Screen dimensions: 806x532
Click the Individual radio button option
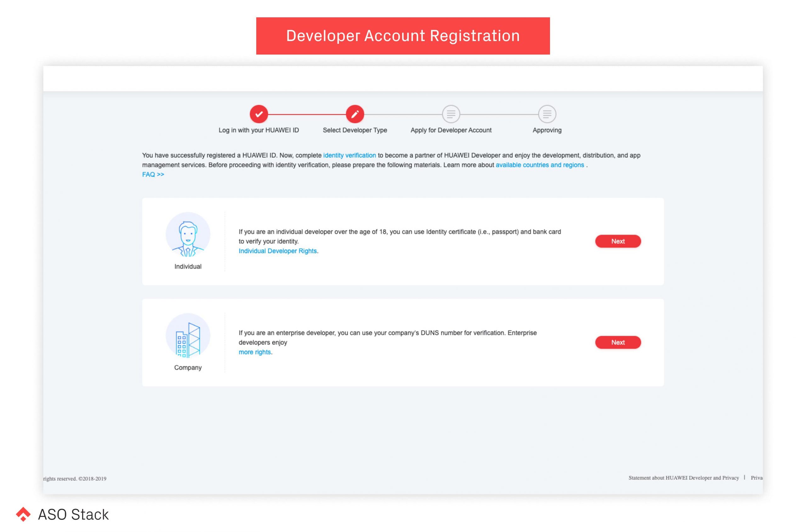(187, 241)
